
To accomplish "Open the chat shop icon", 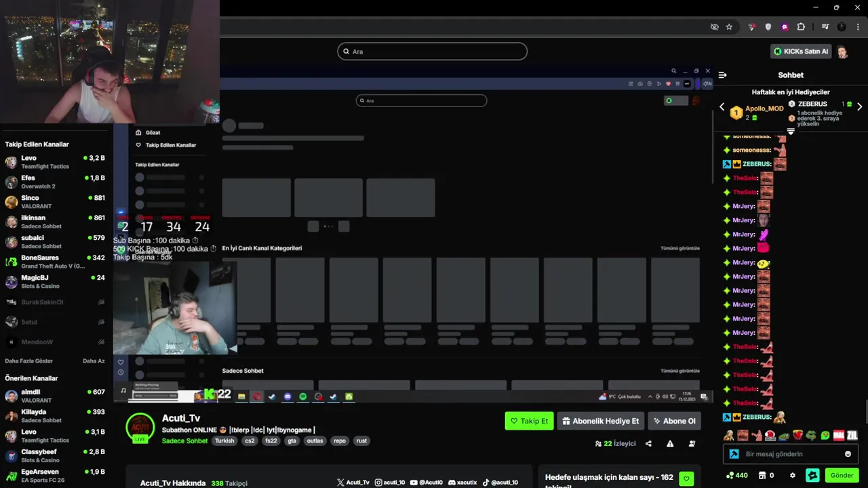I will click(x=762, y=476).
